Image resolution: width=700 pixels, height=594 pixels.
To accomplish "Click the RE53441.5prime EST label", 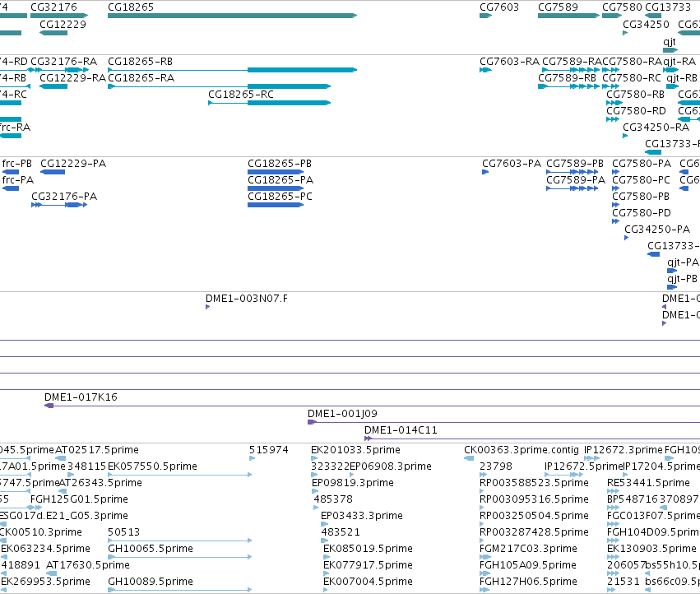I will [x=649, y=483].
